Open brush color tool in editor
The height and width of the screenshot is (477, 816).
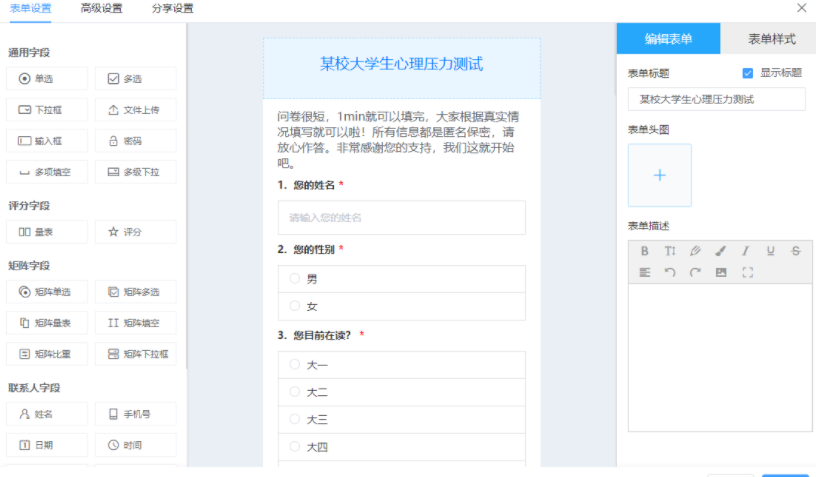720,251
